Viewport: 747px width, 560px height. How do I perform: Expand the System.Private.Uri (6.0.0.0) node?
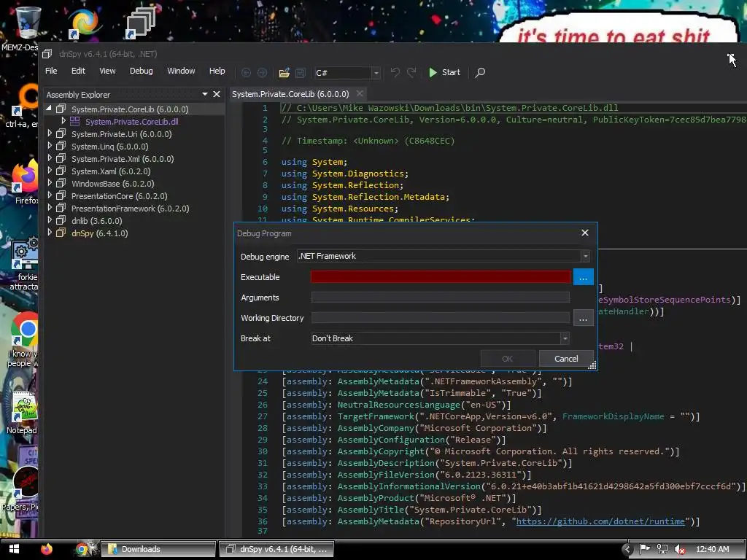click(x=50, y=133)
